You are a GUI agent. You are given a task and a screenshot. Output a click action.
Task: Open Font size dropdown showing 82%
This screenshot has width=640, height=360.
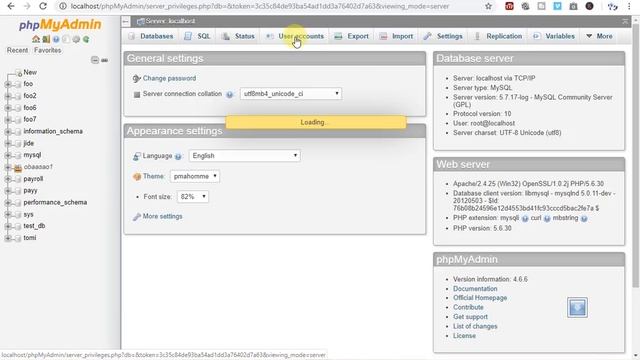pyautogui.click(x=193, y=197)
